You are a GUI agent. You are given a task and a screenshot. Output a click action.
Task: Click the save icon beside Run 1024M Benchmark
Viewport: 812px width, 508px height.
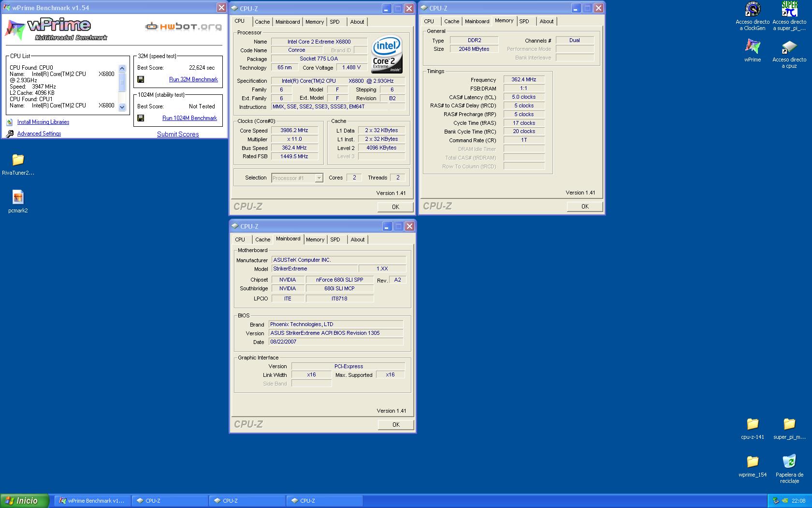[x=141, y=118]
